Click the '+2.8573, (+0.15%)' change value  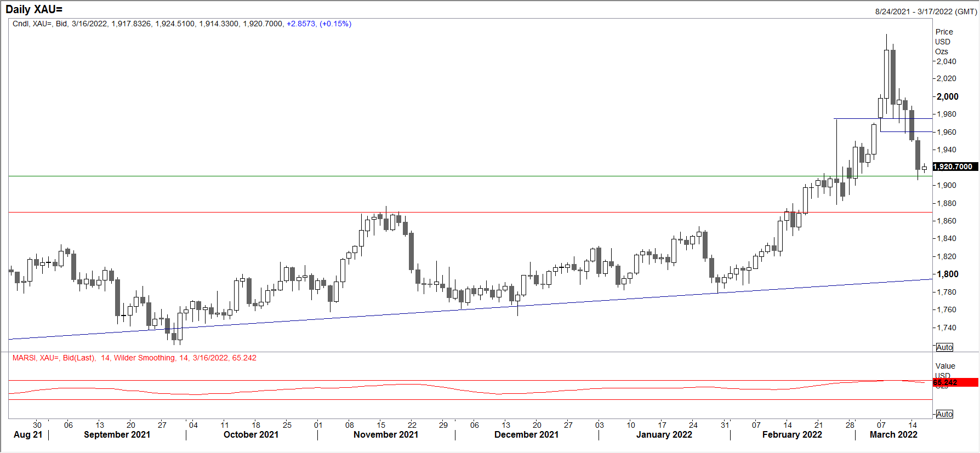click(x=319, y=24)
